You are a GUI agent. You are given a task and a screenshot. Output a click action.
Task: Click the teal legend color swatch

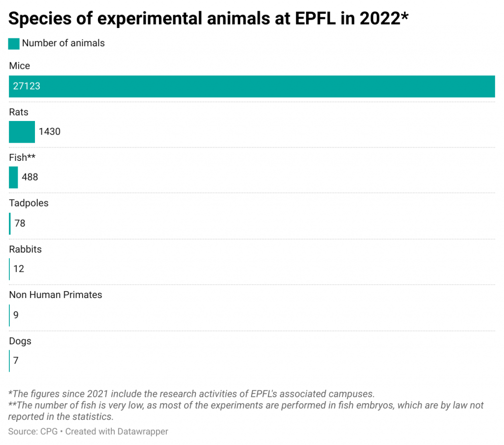pos(14,43)
